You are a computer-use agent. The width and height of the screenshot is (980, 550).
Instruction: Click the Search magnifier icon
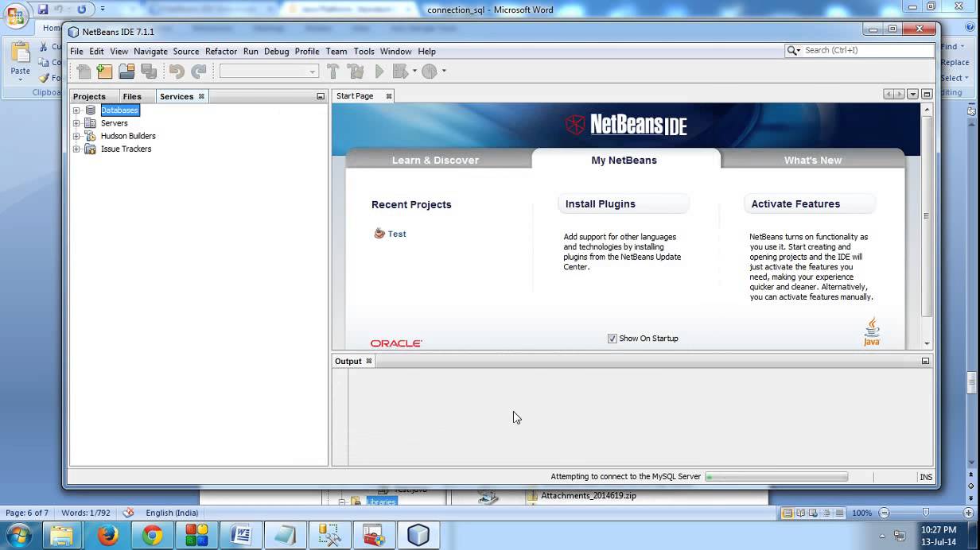(791, 50)
